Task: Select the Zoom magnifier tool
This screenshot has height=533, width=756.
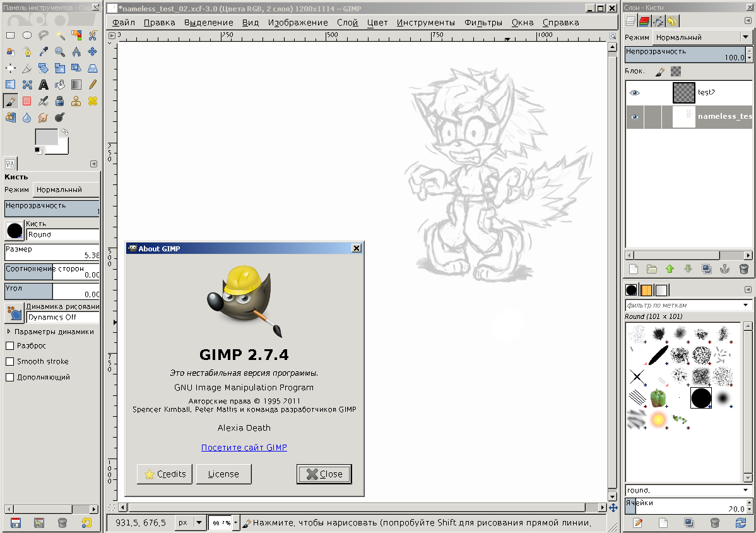Action: pyautogui.click(x=60, y=52)
